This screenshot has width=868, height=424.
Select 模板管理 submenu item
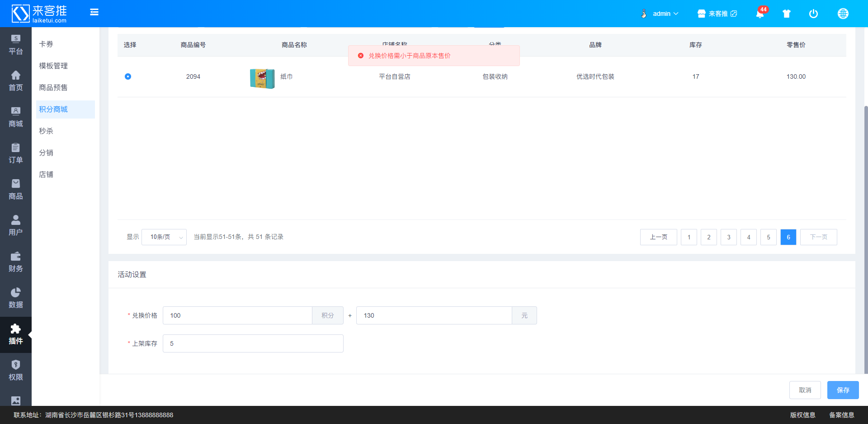[x=66, y=66]
